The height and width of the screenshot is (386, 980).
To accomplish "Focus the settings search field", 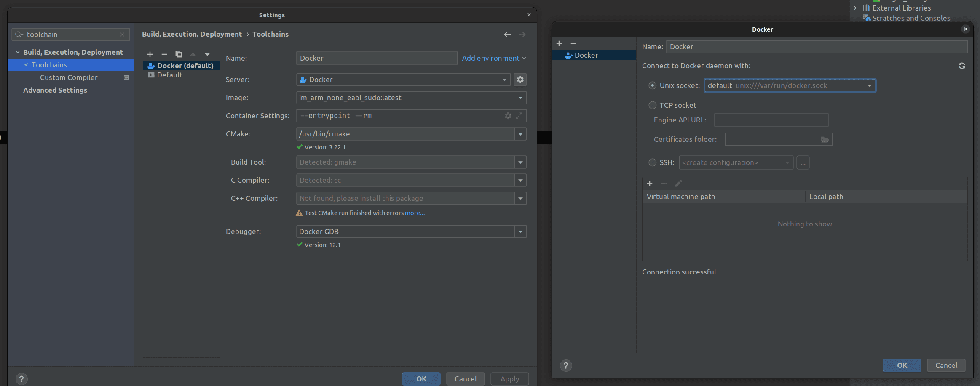I will pyautogui.click(x=71, y=35).
